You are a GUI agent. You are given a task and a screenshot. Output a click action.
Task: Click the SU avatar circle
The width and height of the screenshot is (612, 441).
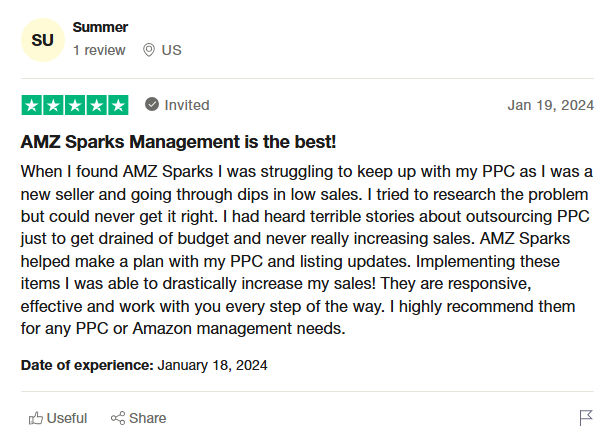[43, 40]
